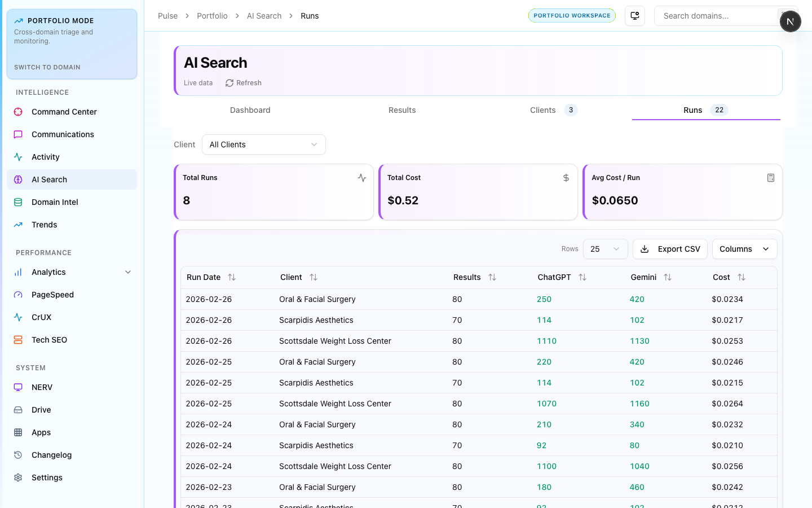The width and height of the screenshot is (812, 508).
Task: Click Refresh to reload live data
Action: [x=244, y=83]
